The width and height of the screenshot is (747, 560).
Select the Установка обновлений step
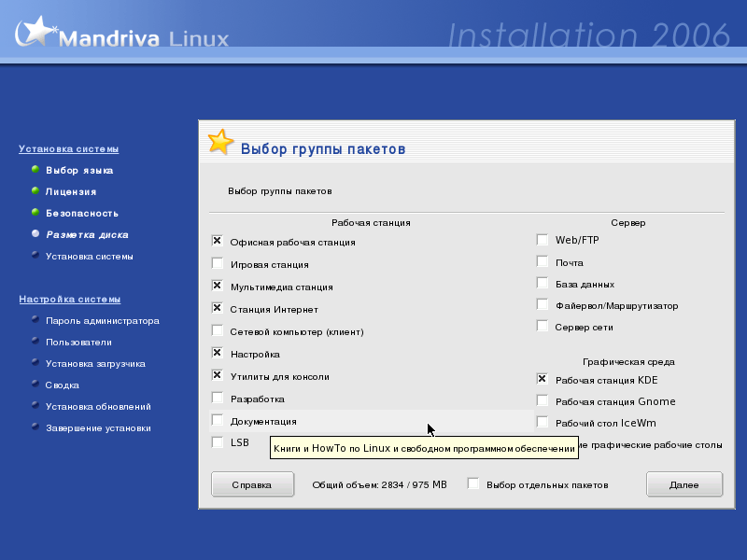[98, 407]
